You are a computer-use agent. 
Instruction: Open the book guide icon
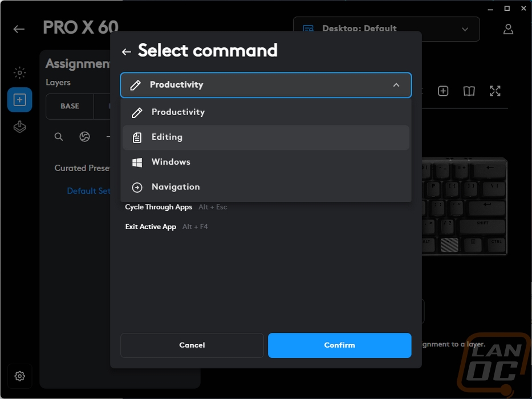[469, 91]
